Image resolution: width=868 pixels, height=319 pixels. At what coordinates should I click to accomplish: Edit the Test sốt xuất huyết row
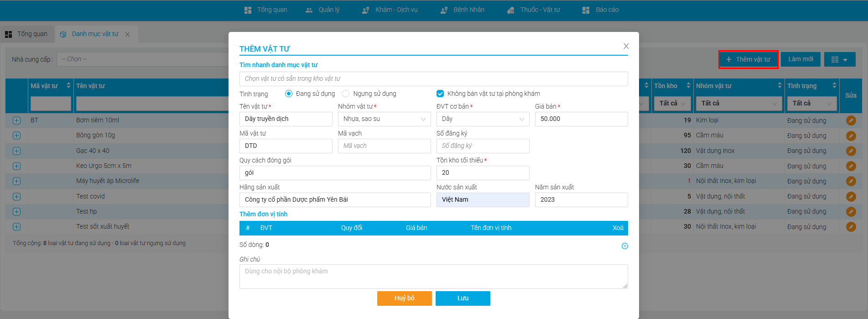[851, 227]
